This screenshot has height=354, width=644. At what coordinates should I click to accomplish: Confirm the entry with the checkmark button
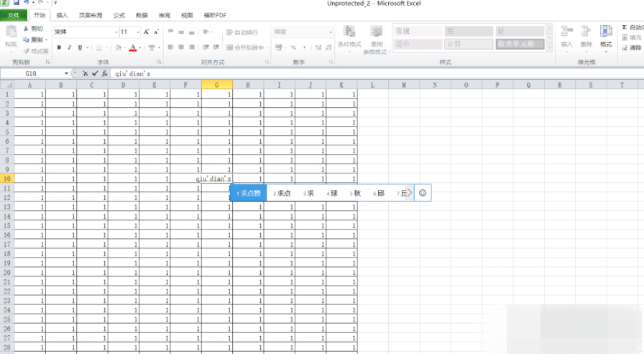95,73
